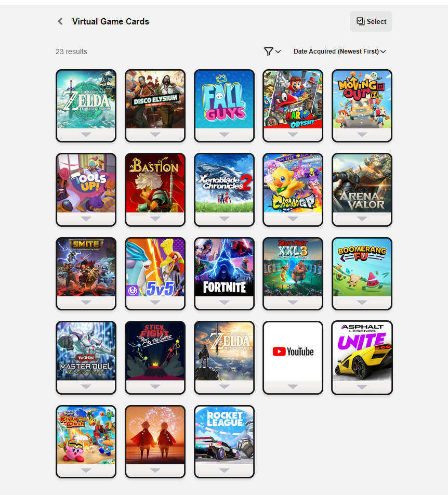
Task: Expand the dropdown arrow under Zelda Tears of the Kingdom
Action: tap(86, 135)
